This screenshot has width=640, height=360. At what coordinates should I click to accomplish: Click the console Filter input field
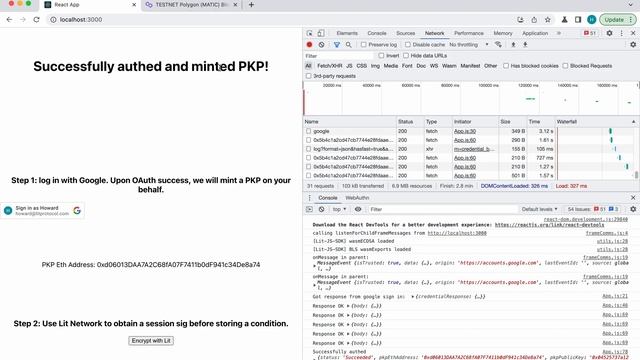[442, 209]
